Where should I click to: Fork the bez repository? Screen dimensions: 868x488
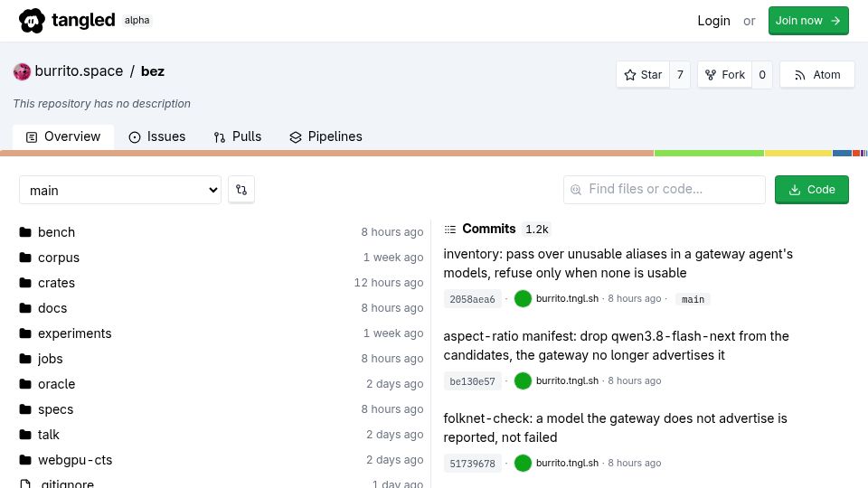click(724, 75)
